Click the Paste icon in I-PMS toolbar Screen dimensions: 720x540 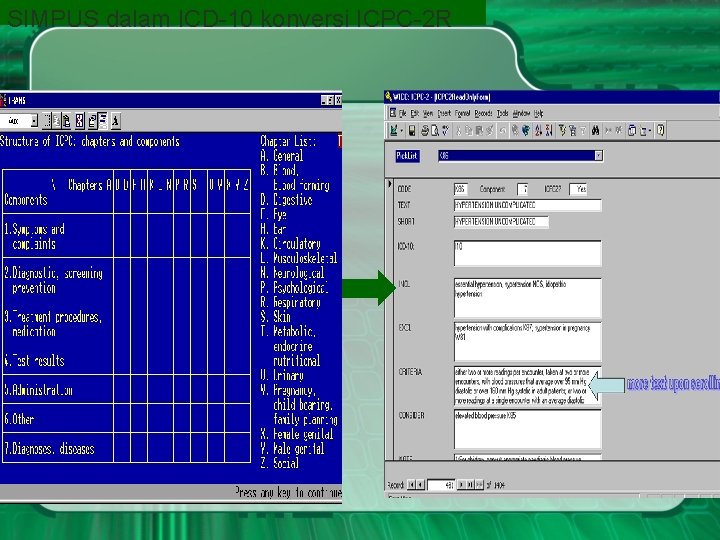[66, 121]
